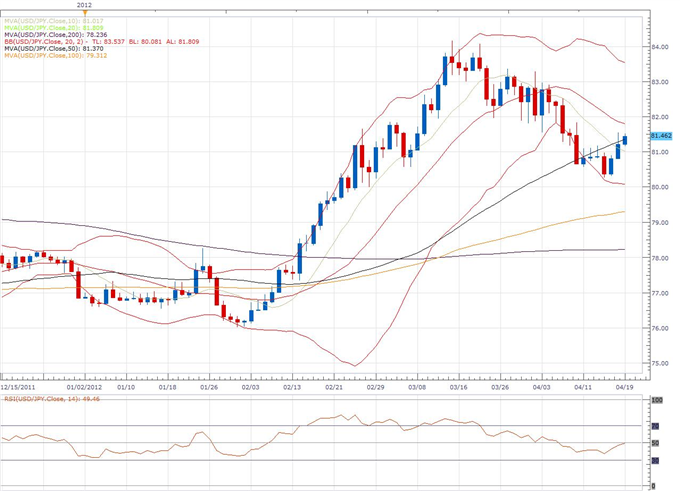Click the 2012 year label at top
The height and width of the screenshot is (491, 680).
pos(87,4)
